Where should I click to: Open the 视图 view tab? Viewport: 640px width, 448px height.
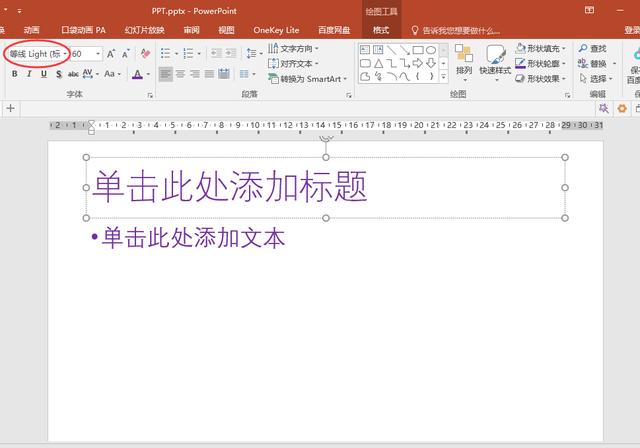(226, 30)
